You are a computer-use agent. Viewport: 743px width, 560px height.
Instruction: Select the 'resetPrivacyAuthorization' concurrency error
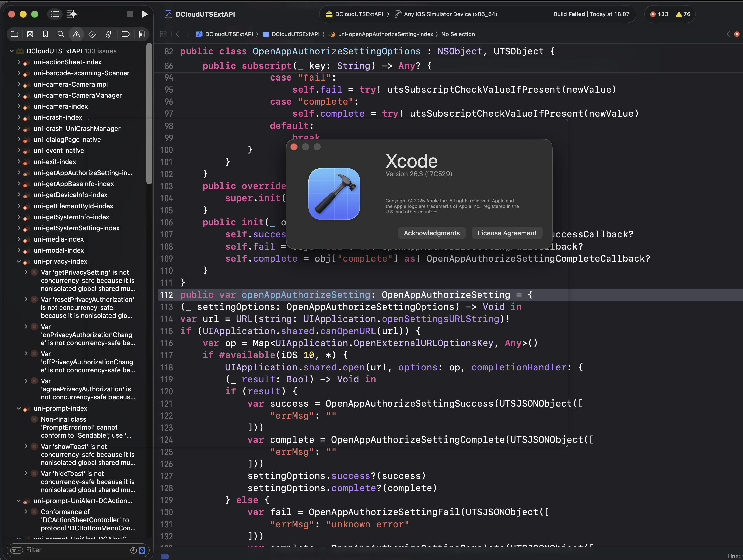click(x=87, y=307)
